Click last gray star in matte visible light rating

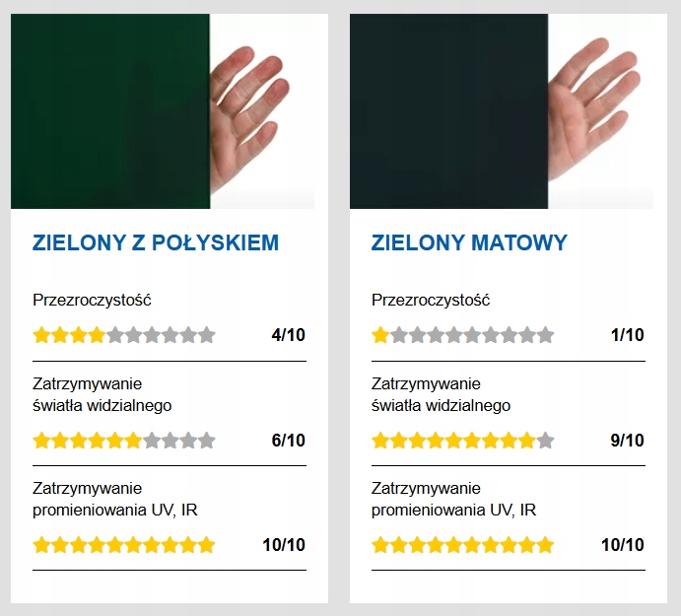click(546, 441)
